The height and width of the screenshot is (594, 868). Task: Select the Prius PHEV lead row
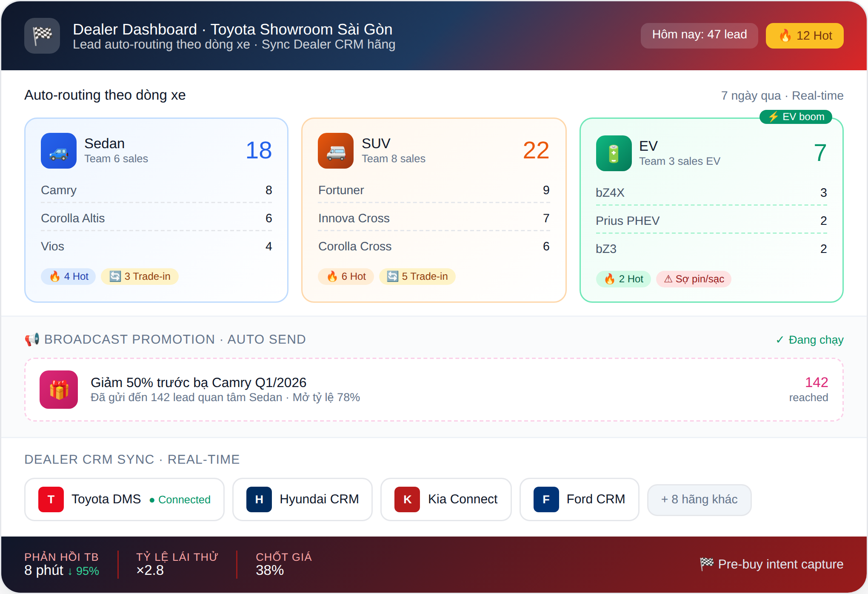tap(711, 221)
